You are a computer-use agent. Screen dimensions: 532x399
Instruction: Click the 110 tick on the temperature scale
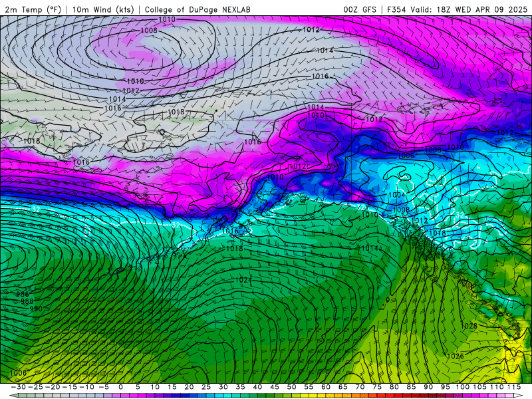tap(497, 387)
